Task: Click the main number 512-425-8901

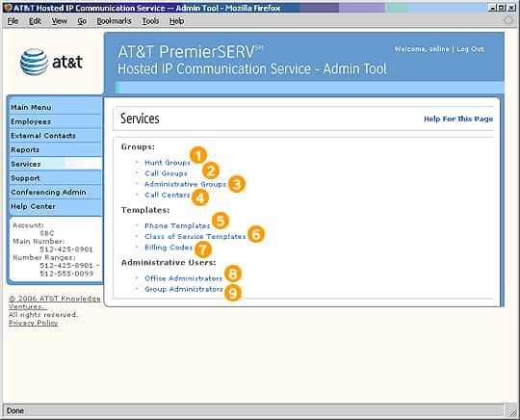Action: coord(66,249)
